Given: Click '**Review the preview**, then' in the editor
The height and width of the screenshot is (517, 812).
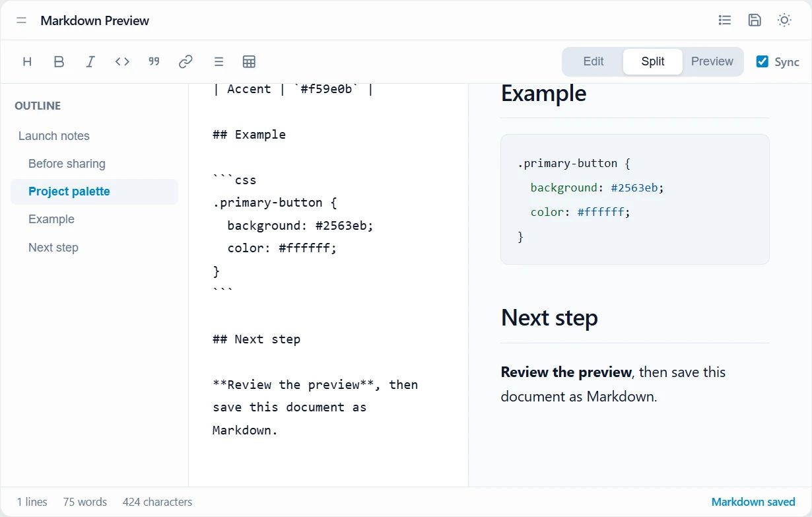Looking at the screenshot, I should 316,385.
